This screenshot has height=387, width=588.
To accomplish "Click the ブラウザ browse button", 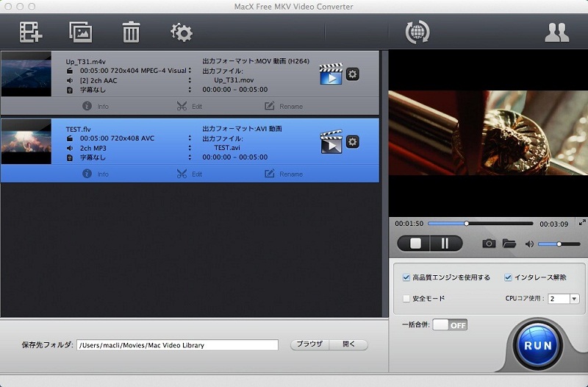I will pos(309,344).
